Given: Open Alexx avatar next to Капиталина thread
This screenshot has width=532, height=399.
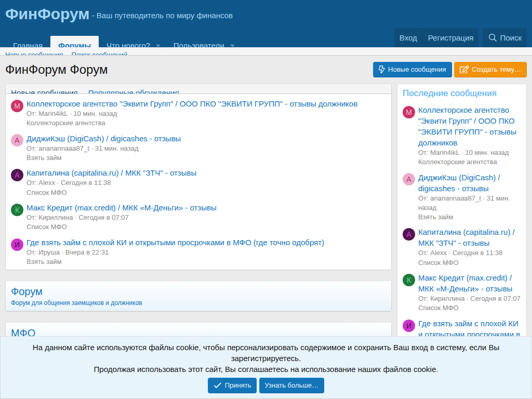Looking at the screenshot, I should [x=17, y=176].
